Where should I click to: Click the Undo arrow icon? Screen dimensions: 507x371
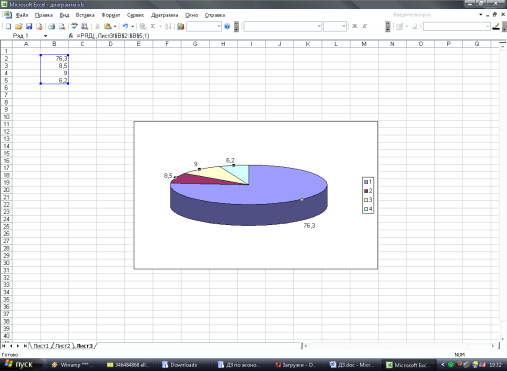(125, 26)
